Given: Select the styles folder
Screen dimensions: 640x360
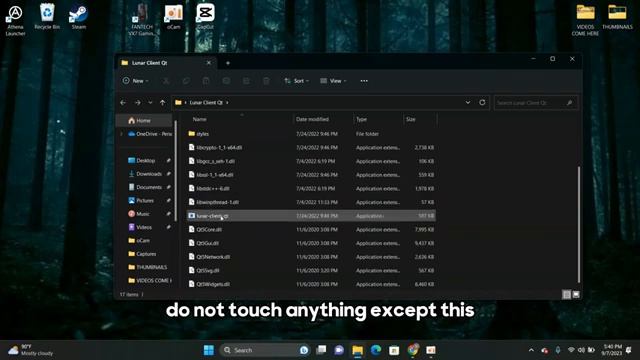Looking at the screenshot, I should (x=311, y=134).
